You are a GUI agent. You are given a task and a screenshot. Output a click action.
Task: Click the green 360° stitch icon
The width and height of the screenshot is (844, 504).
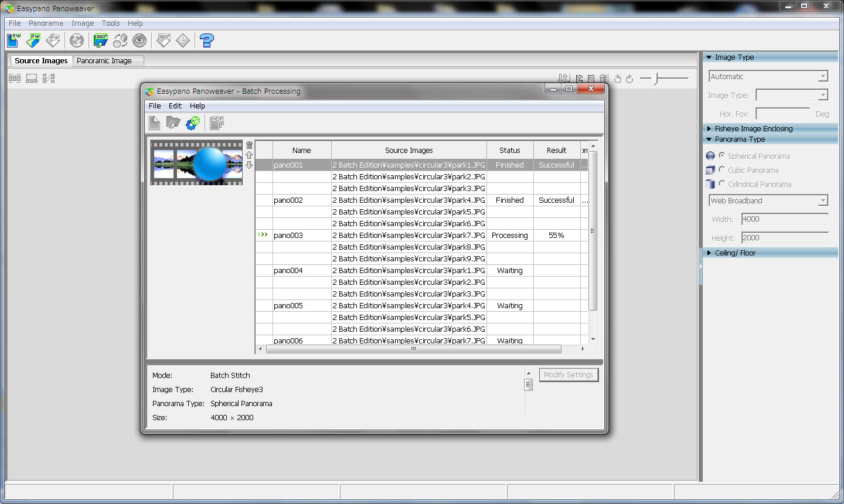101,40
